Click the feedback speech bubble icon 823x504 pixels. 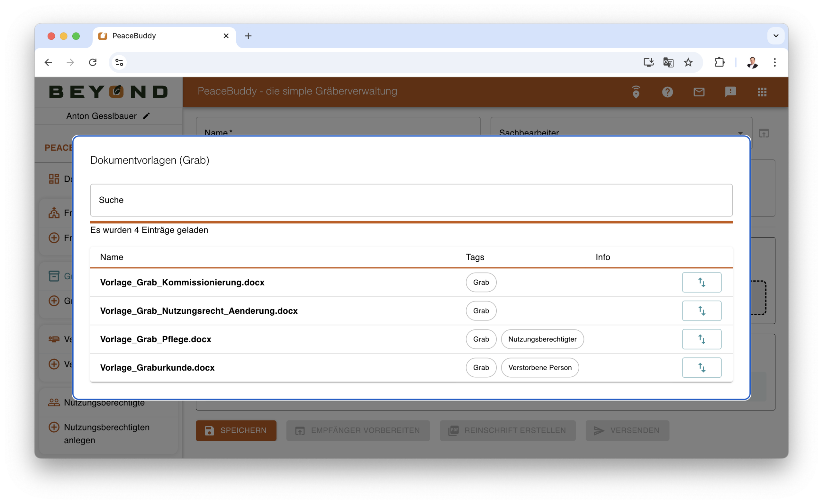tap(730, 92)
